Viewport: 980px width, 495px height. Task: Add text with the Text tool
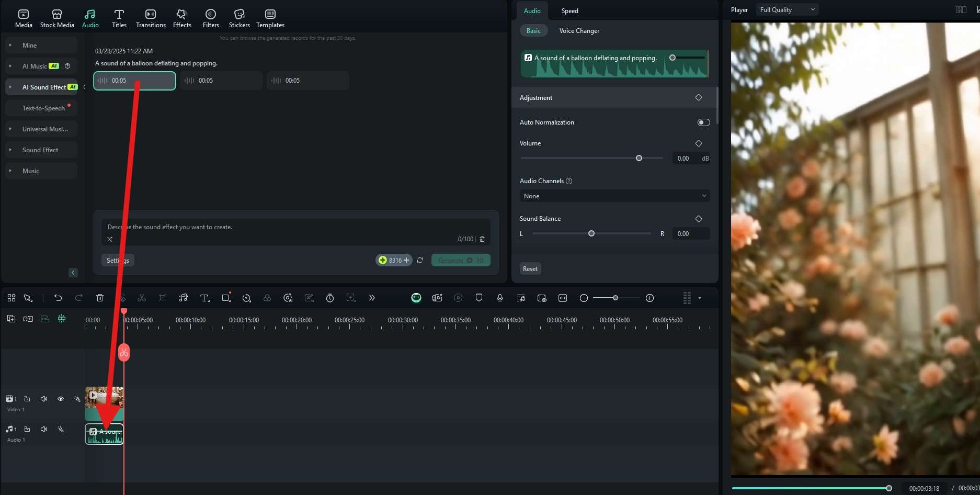point(204,298)
